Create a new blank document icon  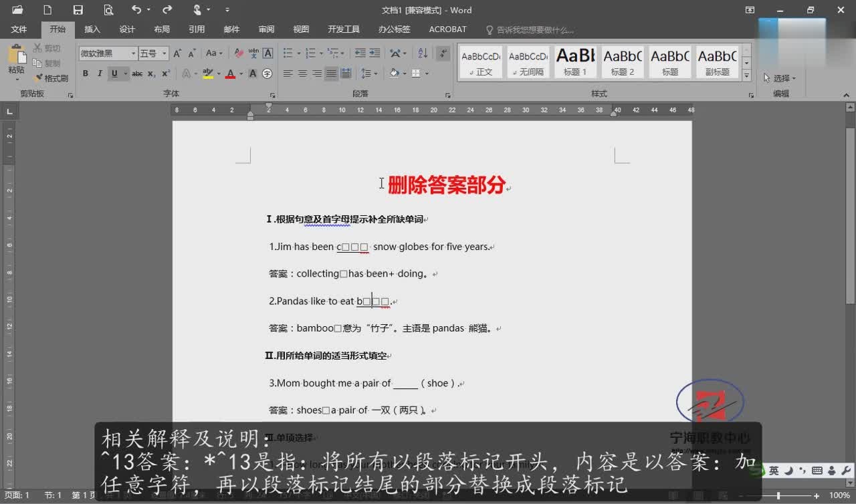point(47,10)
